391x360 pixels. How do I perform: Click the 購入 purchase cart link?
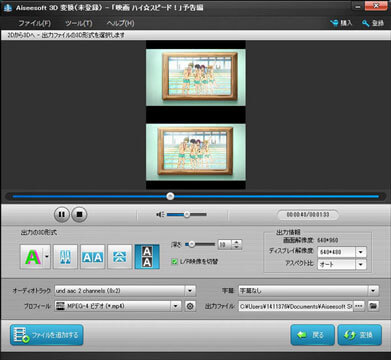point(341,23)
